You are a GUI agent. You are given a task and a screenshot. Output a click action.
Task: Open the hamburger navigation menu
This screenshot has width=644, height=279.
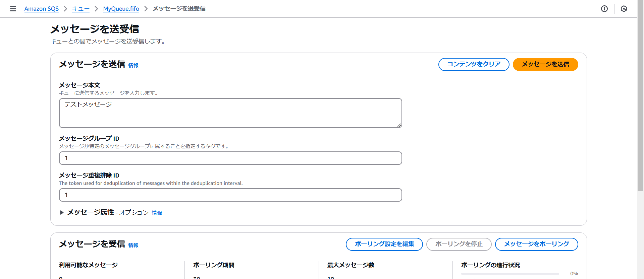coord(13,9)
